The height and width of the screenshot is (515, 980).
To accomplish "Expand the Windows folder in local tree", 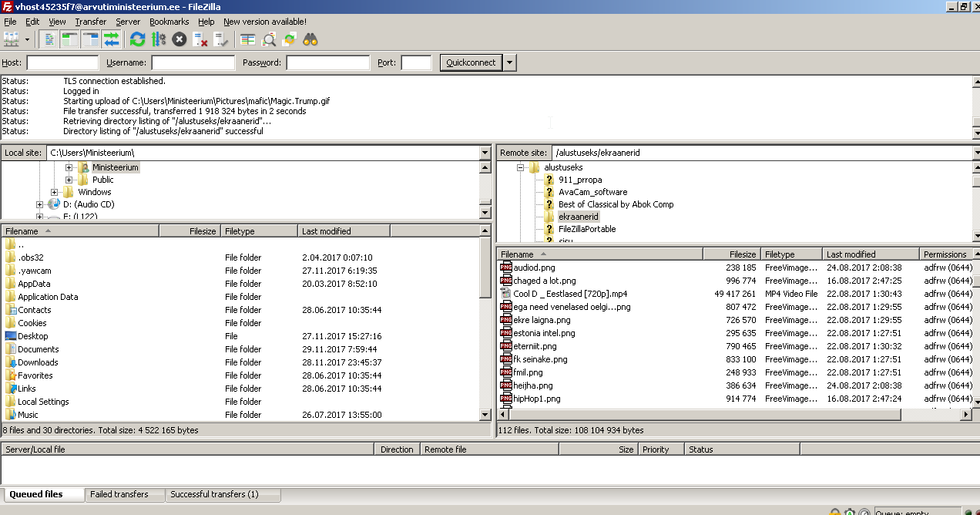I will pyautogui.click(x=55, y=192).
